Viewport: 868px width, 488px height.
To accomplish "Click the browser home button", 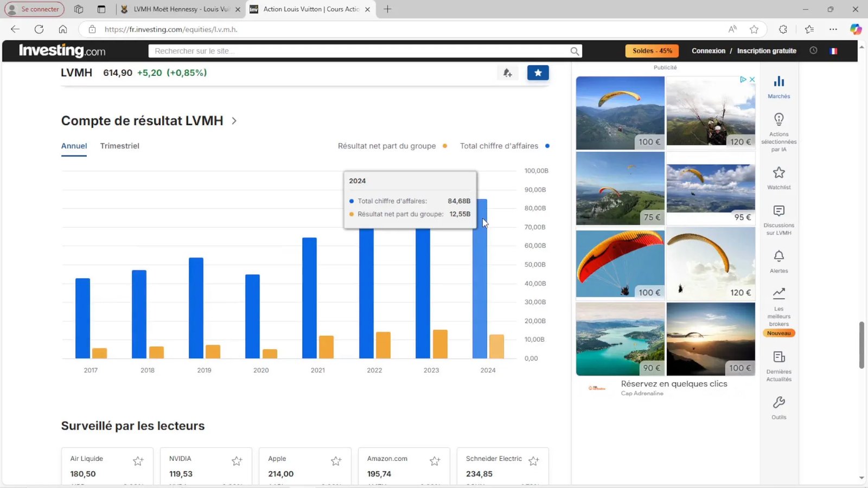I will tap(63, 29).
